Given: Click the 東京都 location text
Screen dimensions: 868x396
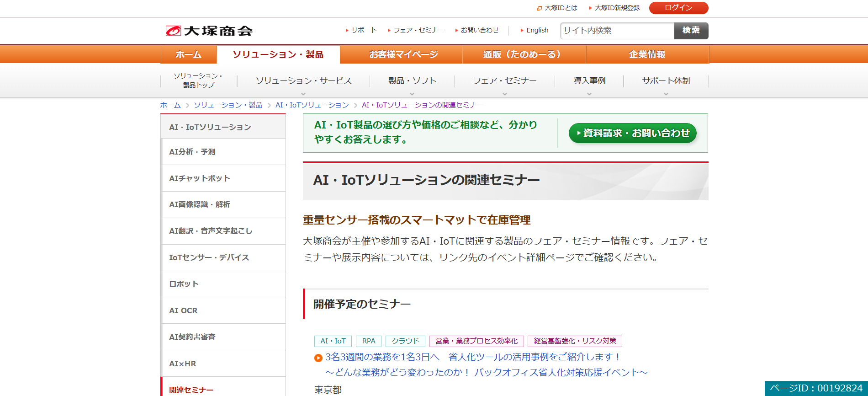Looking at the screenshot, I should (x=328, y=390).
